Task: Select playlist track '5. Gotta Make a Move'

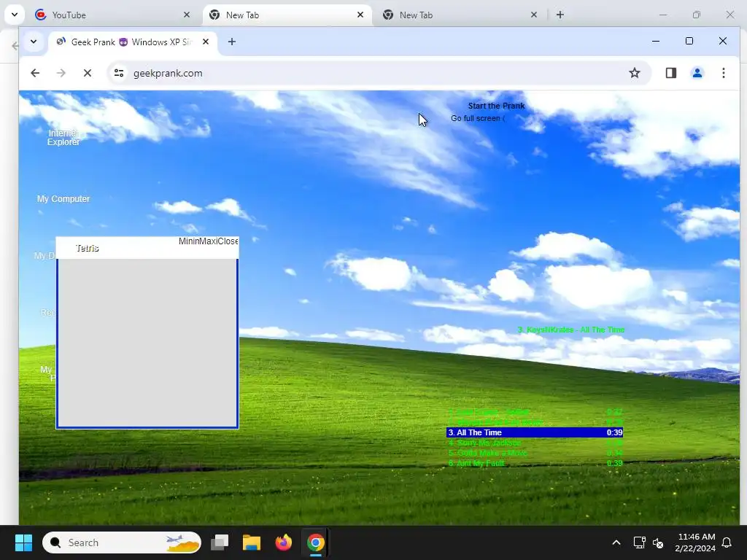Action: (x=535, y=453)
